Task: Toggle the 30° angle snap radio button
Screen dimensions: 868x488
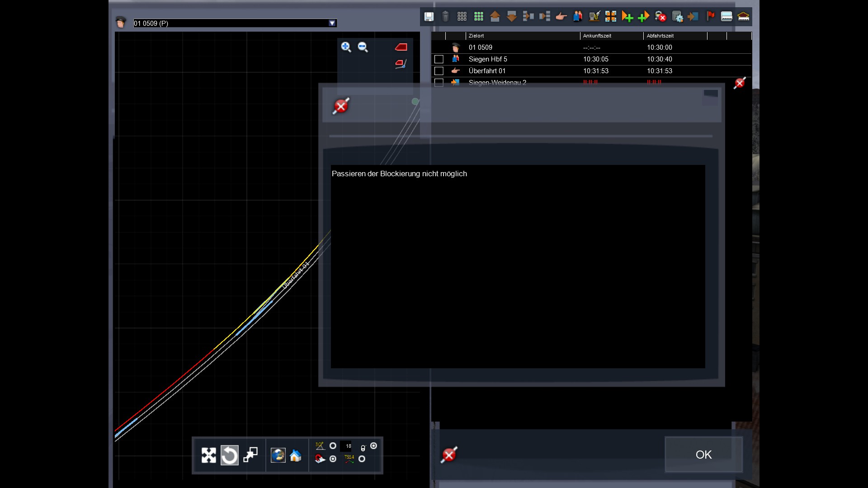Action: (x=333, y=446)
